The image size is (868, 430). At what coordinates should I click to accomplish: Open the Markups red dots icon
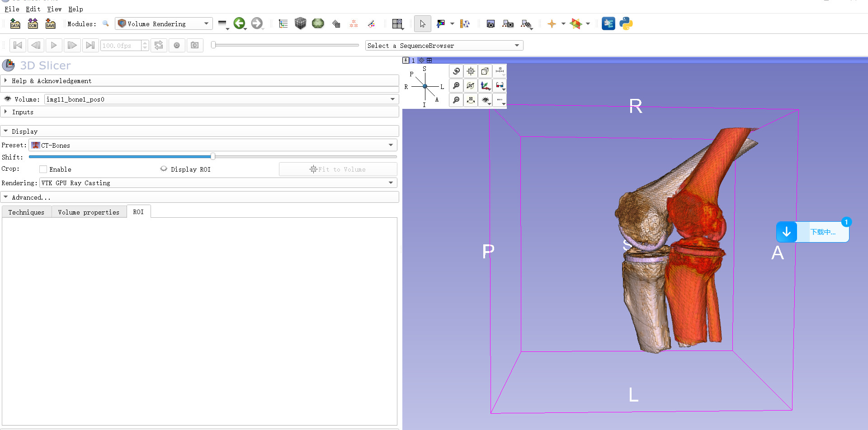point(354,23)
